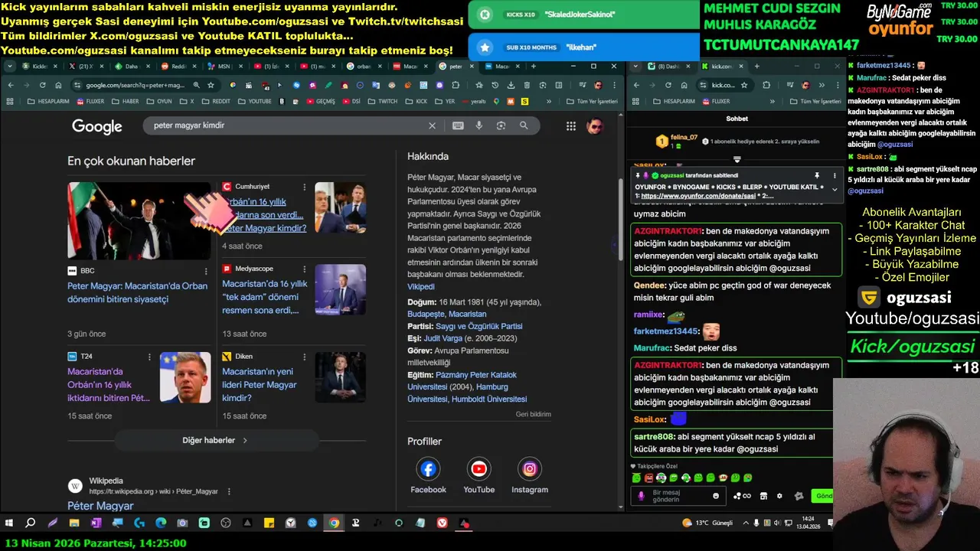The image size is (980, 551).
Task: Clear the Google search box text
Action: [432, 126]
